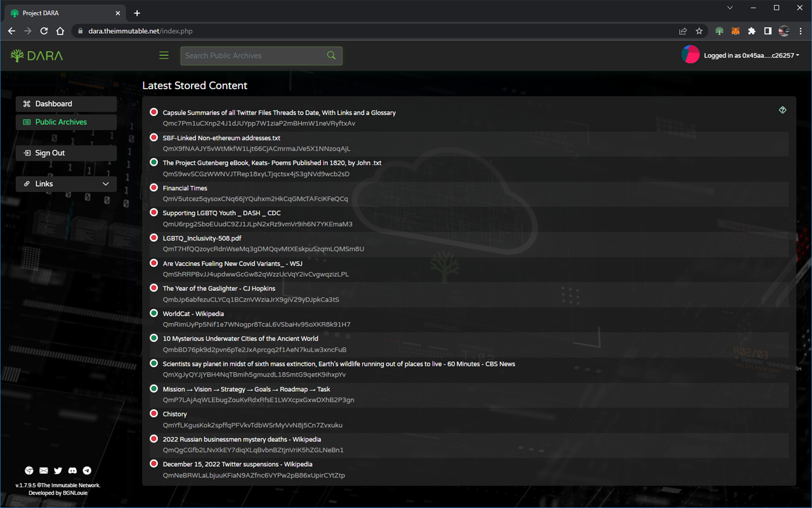812x508 pixels.
Task: Open the Discord link in sidebar footer
Action: pyautogui.click(x=72, y=471)
